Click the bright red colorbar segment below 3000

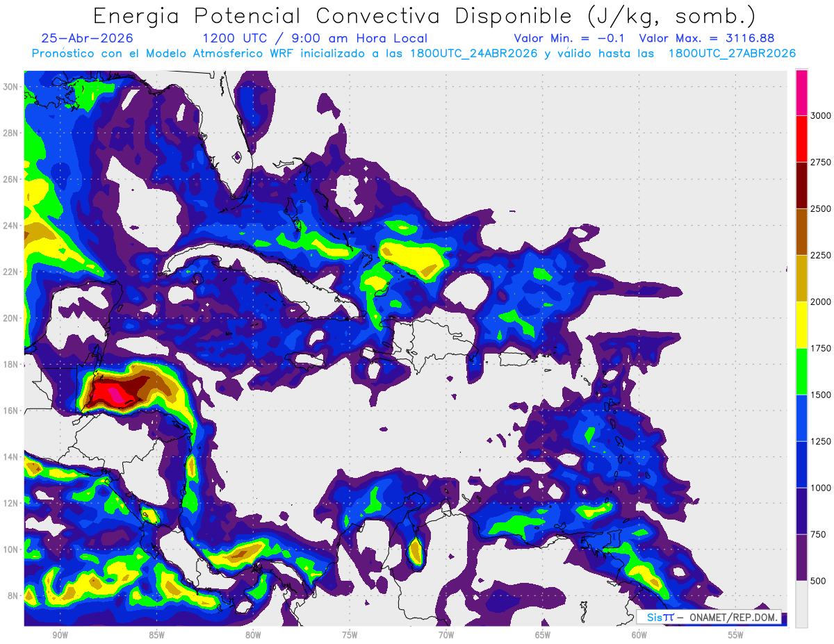pos(801,138)
